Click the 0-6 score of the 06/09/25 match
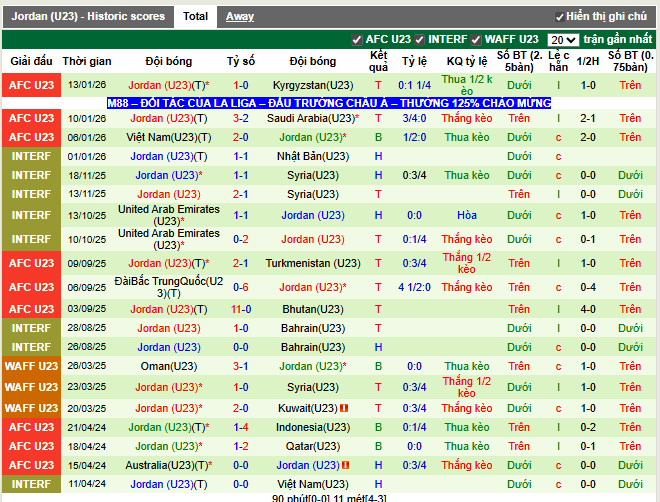This screenshot has height=502, width=660. click(x=241, y=287)
